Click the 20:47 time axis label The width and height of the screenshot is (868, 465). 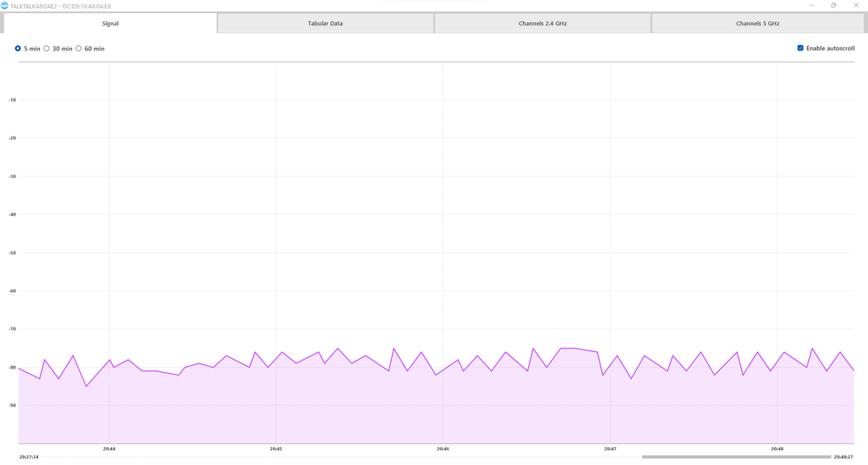pos(610,449)
